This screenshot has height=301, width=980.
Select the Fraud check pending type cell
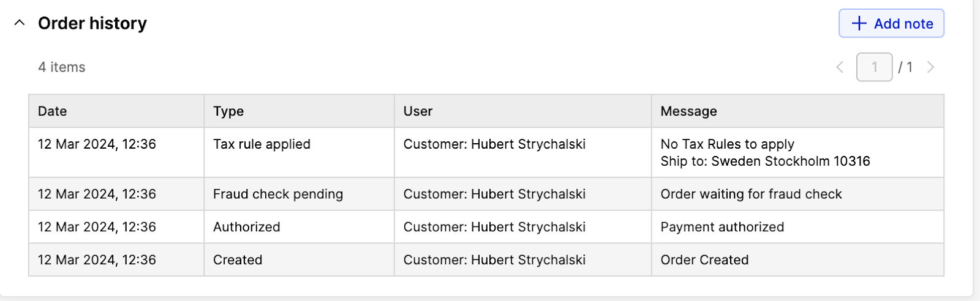(x=278, y=195)
